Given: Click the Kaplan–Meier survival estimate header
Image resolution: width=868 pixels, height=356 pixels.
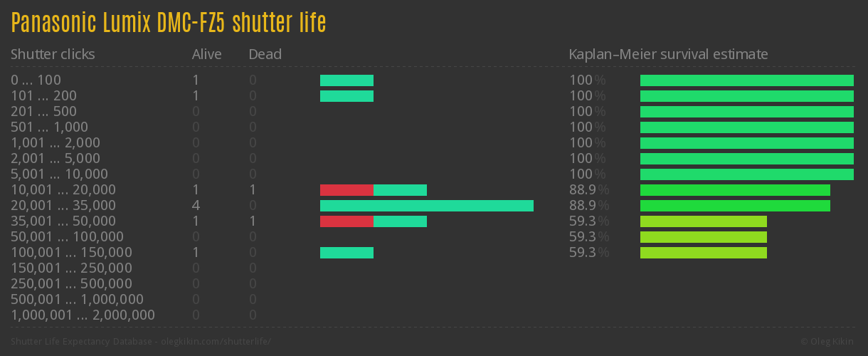Looking at the screenshot, I should click(668, 54).
